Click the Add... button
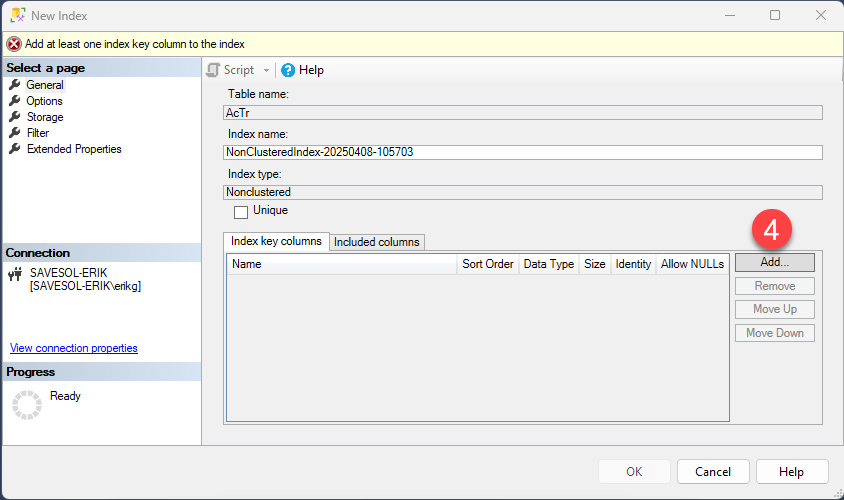 click(x=774, y=262)
